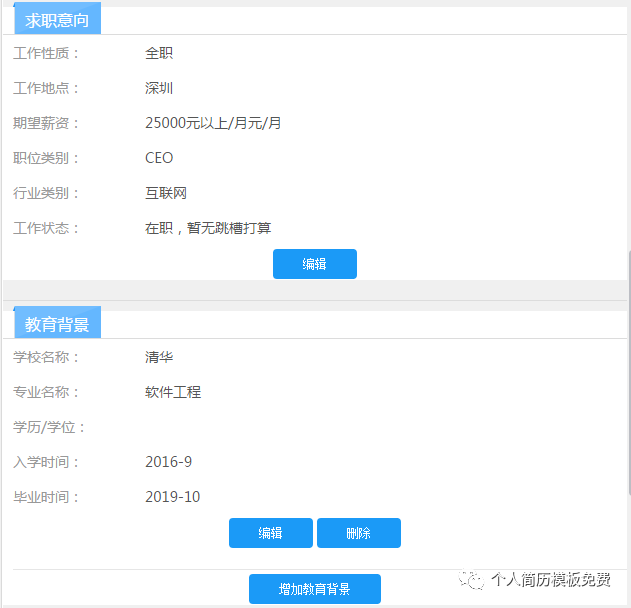
Task: Click the industry value 互联网
Action: (x=166, y=193)
